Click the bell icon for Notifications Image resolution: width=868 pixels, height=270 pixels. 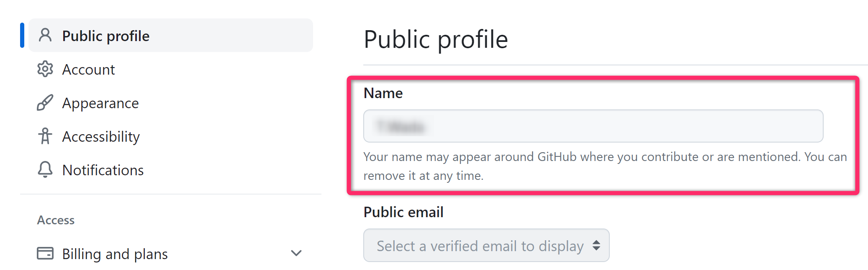45,170
